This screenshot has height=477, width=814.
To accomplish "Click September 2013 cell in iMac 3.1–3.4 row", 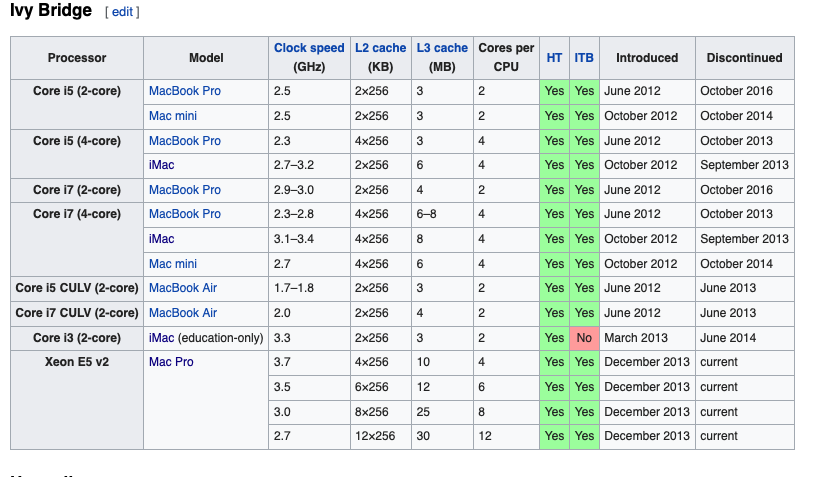I will pos(744,239).
